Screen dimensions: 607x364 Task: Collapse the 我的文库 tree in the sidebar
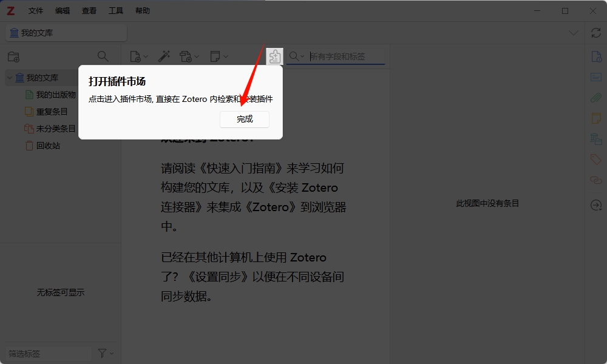[x=9, y=77]
